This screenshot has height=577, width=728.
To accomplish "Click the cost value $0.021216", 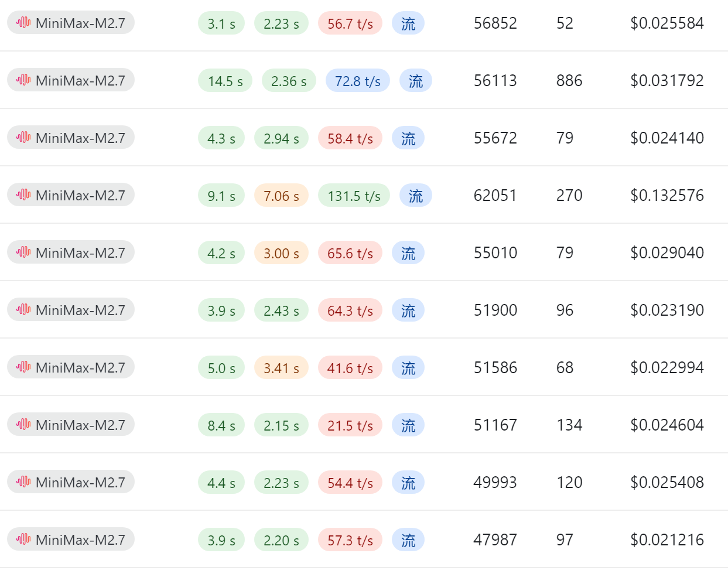I will tap(667, 540).
